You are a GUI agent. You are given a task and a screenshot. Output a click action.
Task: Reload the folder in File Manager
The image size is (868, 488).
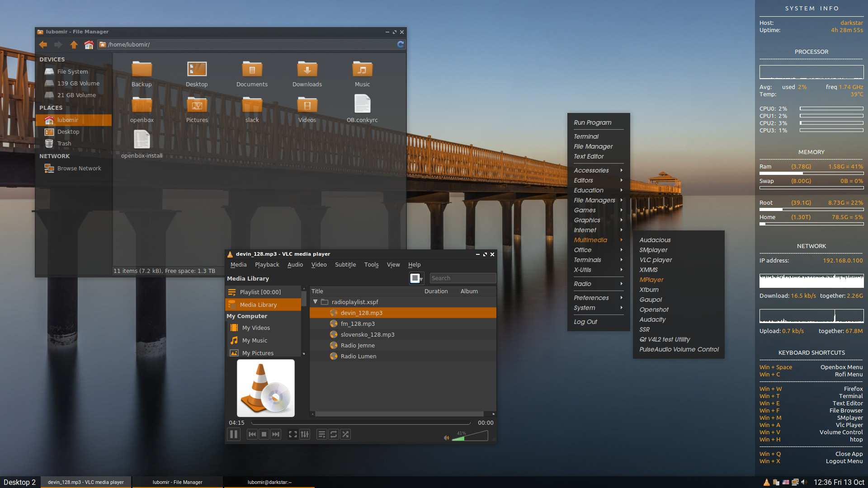tap(400, 44)
